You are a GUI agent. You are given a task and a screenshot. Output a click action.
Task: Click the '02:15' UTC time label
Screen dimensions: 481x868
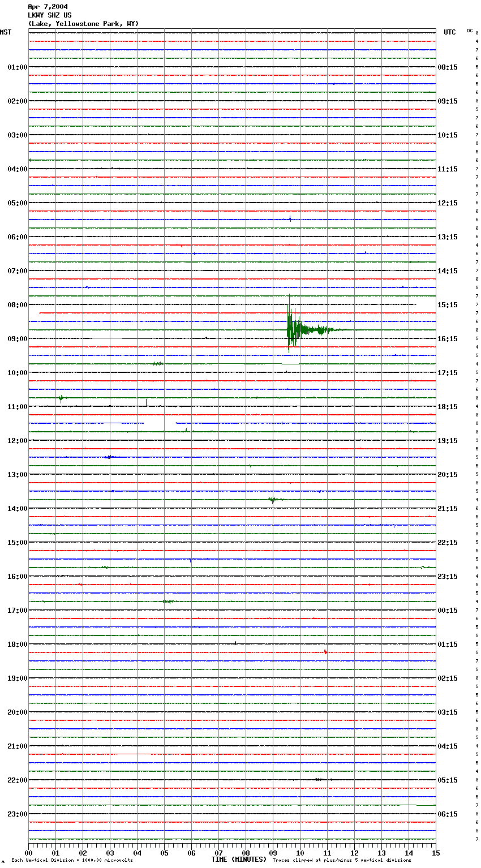coord(448,678)
